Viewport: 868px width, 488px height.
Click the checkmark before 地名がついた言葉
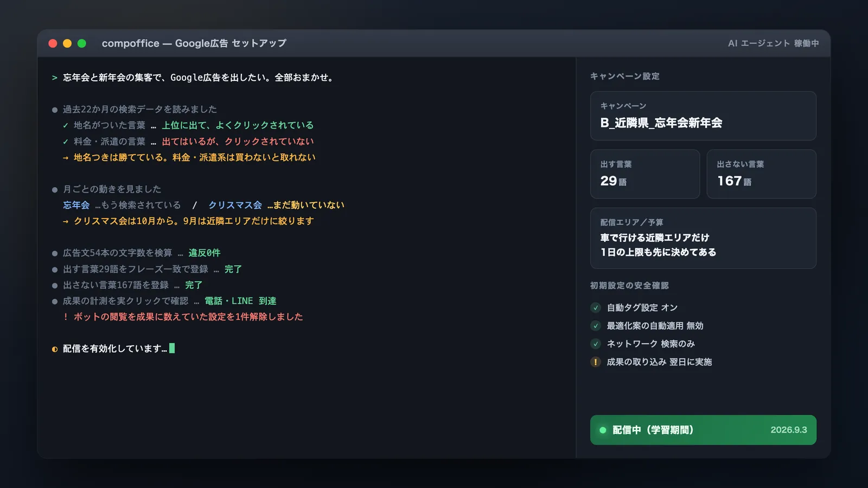click(66, 126)
